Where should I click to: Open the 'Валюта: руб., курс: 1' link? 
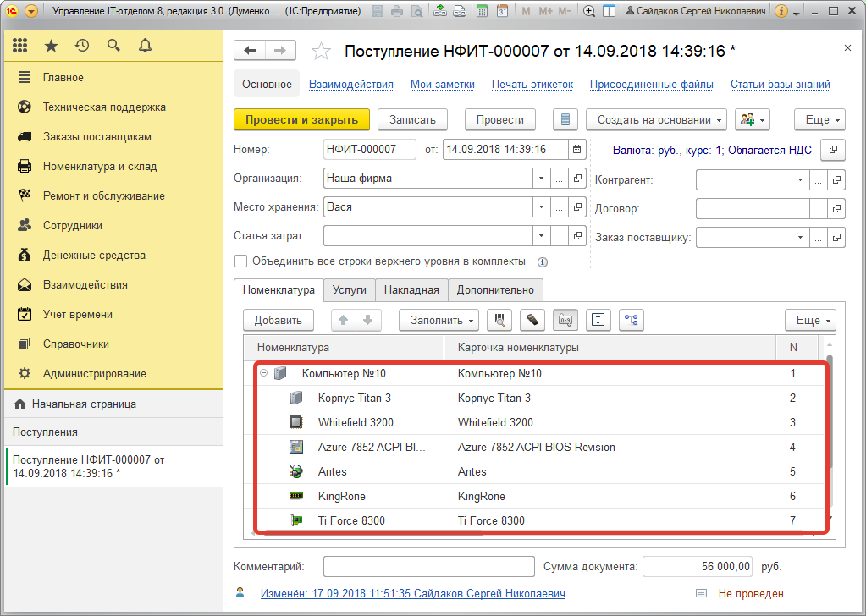713,150
